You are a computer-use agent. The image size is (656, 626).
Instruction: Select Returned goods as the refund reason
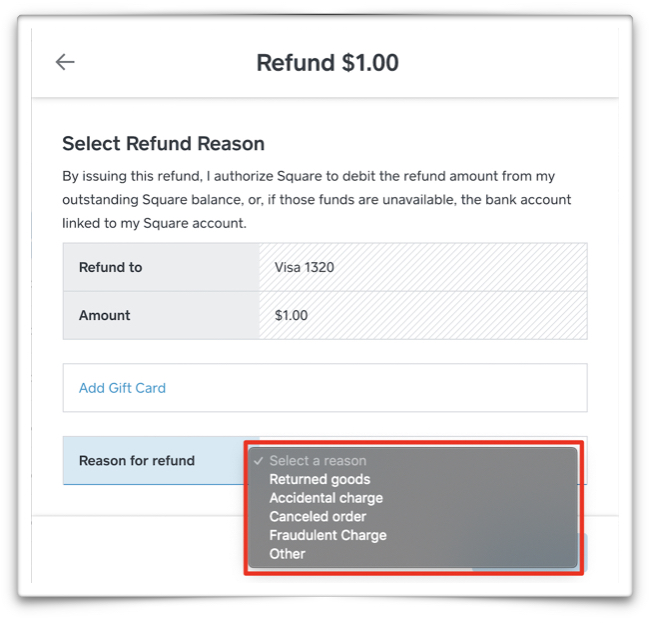click(x=320, y=479)
